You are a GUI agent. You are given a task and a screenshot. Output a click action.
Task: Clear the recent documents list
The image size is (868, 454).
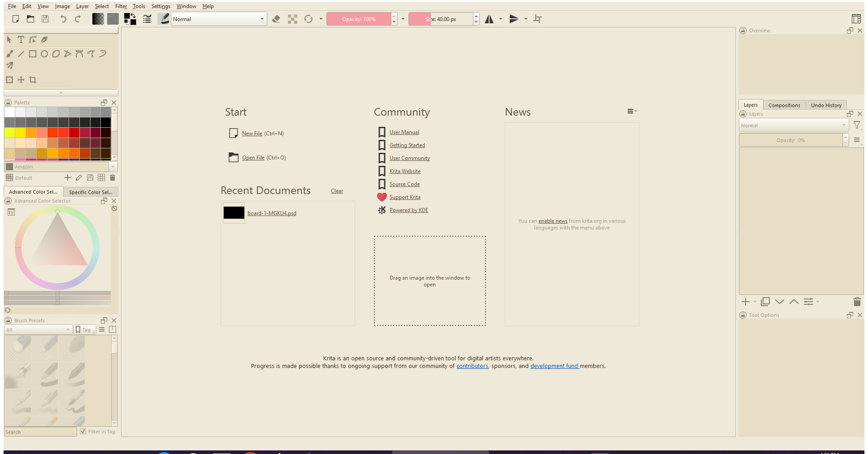coord(337,191)
